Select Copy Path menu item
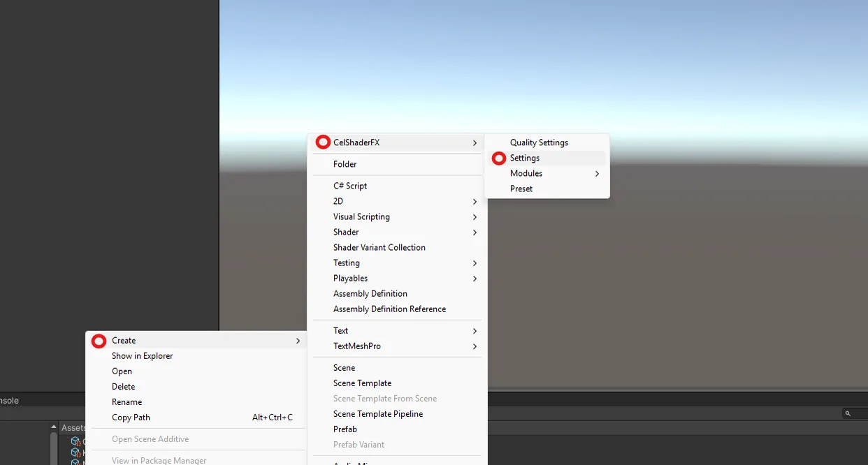Viewport: 868px width, 465px height. pyautogui.click(x=196, y=417)
